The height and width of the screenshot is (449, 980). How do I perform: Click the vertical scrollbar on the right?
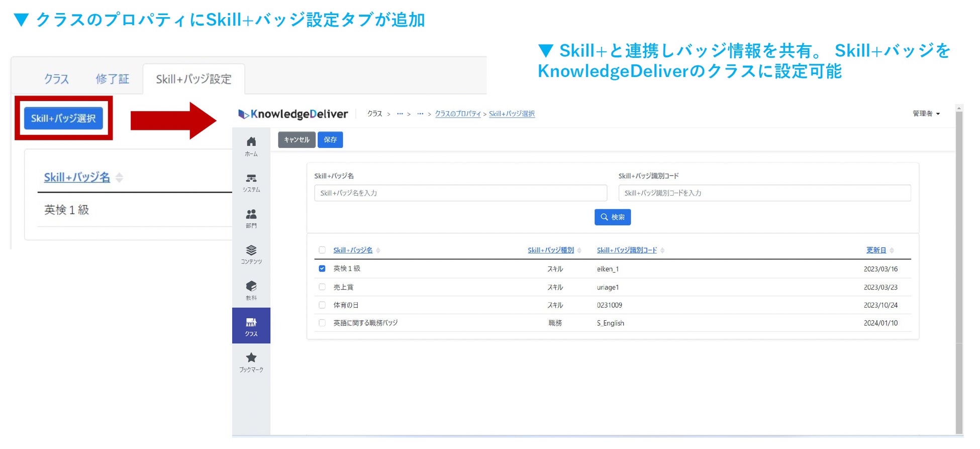[x=959, y=272]
